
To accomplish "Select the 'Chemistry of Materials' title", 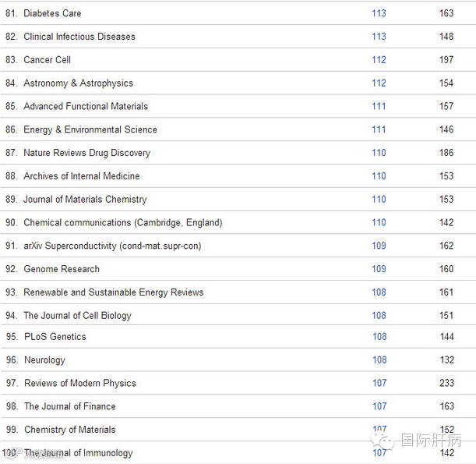I will (70, 430).
